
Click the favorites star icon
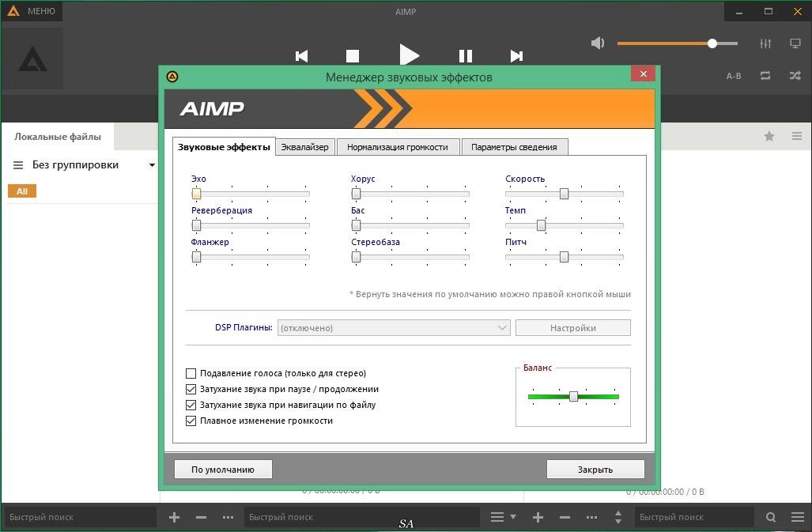(x=769, y=136)
